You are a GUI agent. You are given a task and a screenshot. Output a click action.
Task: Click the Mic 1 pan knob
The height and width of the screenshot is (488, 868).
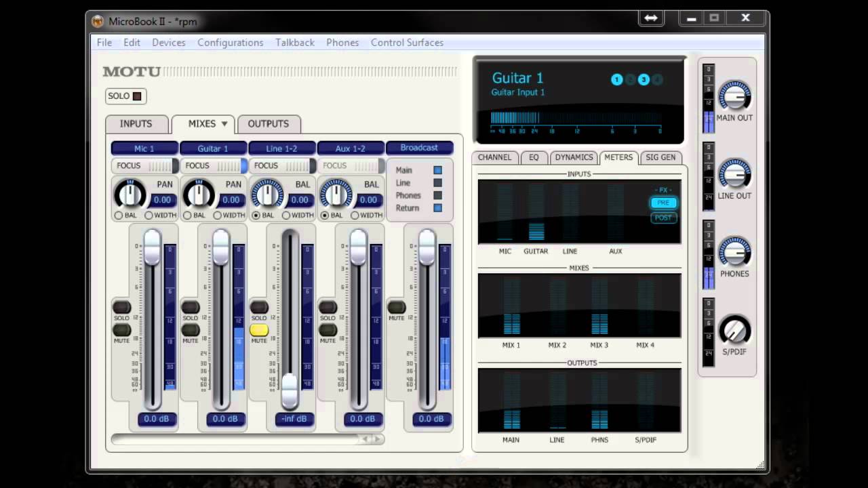pos(130,194)
